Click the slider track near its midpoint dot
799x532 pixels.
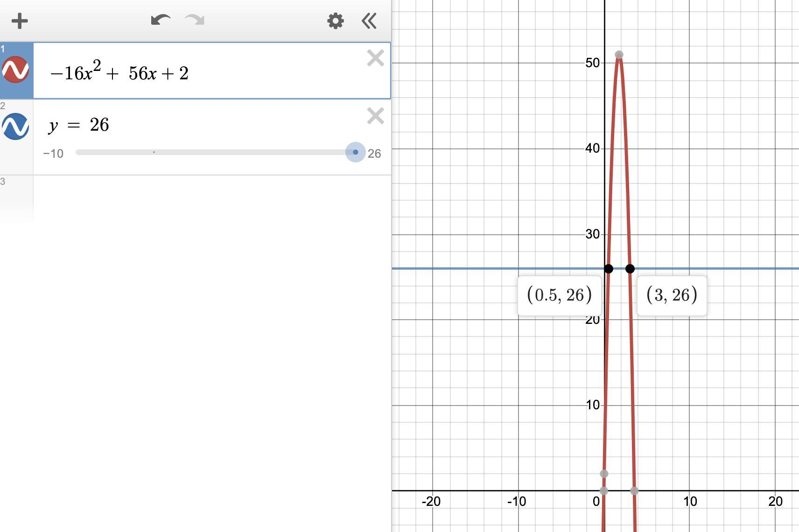(154, 152)
